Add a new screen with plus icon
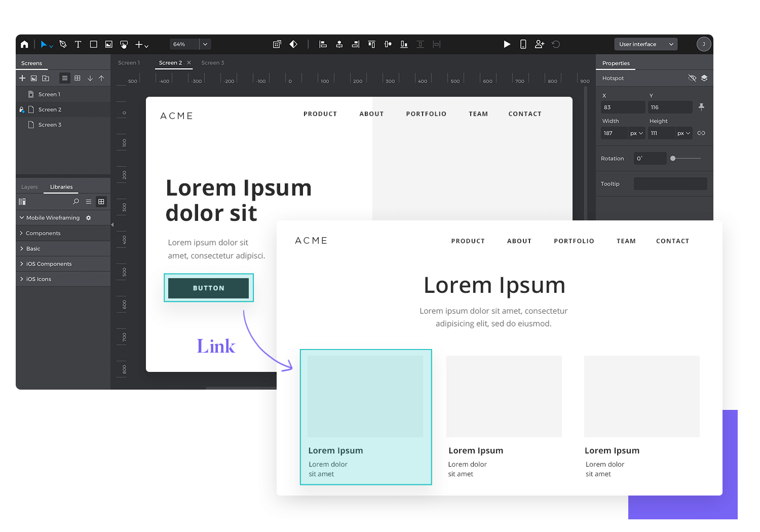This screenshot has width=760, height=532. 22,78
